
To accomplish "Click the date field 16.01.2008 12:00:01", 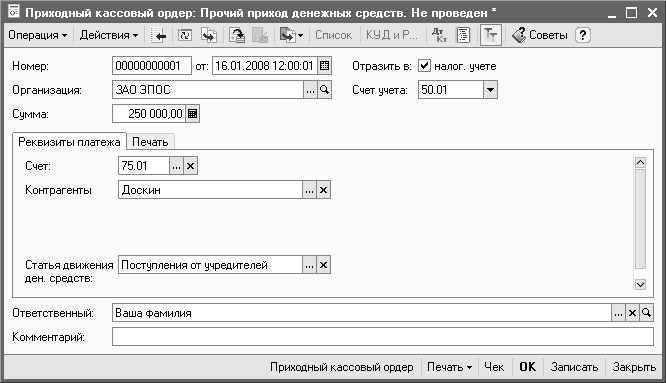I will pos(265,66).
